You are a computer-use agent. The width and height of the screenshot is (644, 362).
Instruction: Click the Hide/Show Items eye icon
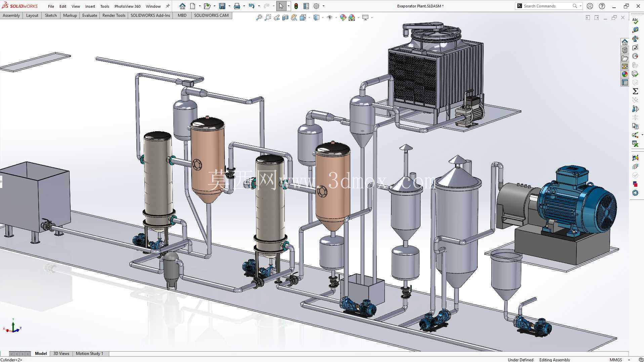point(330,17)
